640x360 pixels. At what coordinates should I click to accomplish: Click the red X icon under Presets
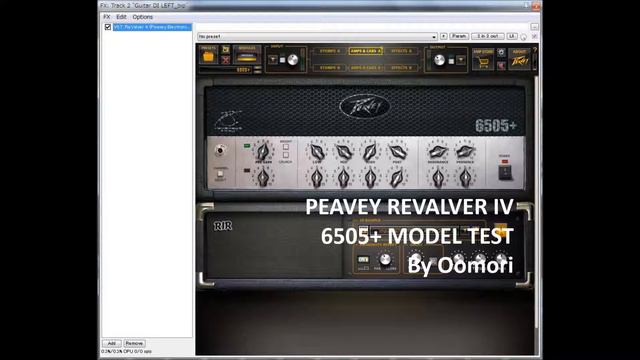225,60
